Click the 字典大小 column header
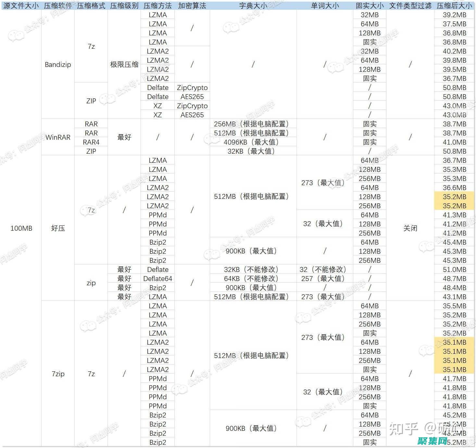Image resolution: width=476 pixels, height=448 pixels. tap(253, 6)
